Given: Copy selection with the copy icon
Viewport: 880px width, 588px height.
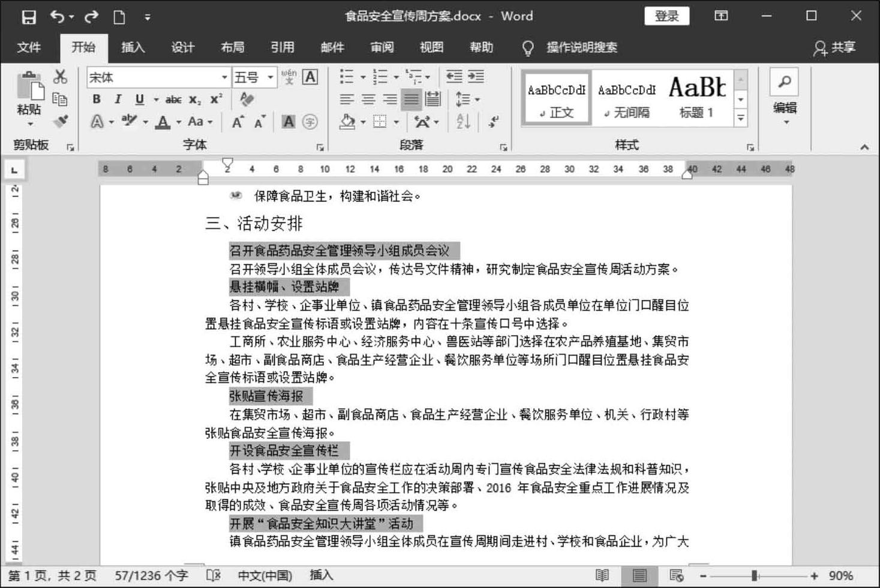Looking at the screenshot, I should coord(60,99).
